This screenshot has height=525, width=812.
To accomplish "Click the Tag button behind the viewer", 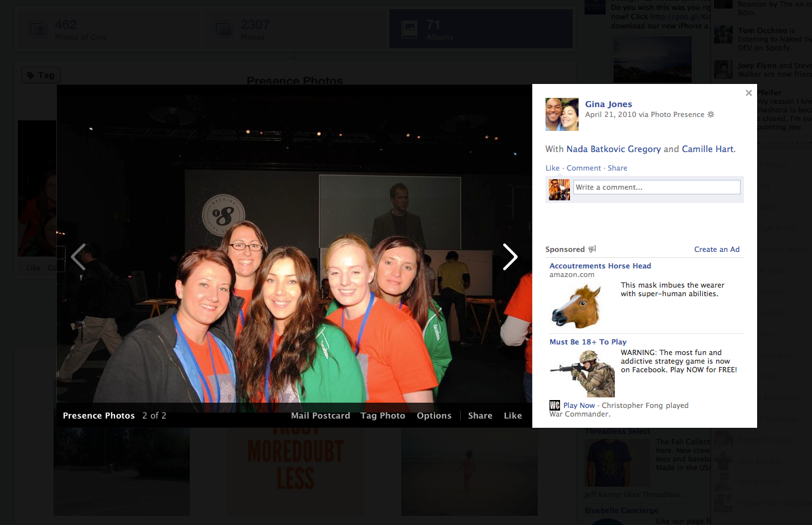I will coord(41,75).
